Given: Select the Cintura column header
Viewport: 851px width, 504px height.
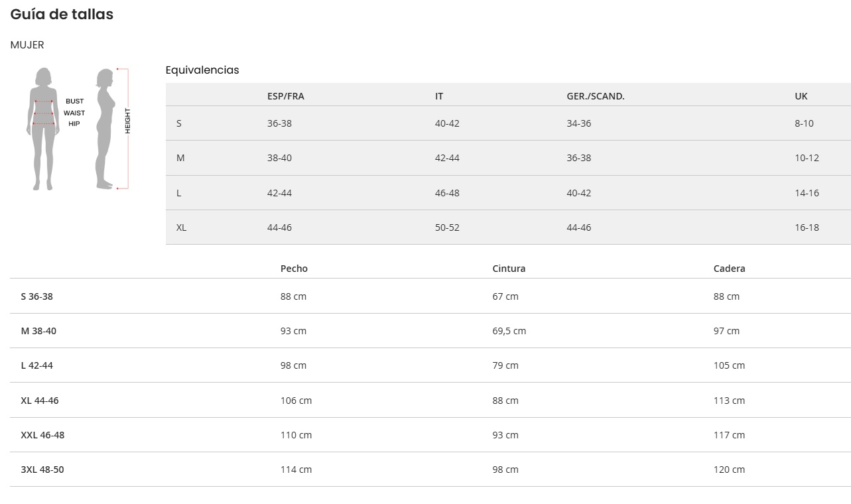Looking at the screenshot, I should click(509, 269).
